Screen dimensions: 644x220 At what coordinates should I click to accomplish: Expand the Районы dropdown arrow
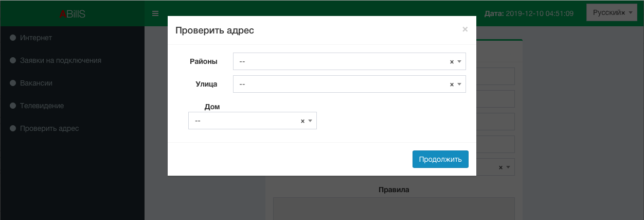[x=459, y=62]
